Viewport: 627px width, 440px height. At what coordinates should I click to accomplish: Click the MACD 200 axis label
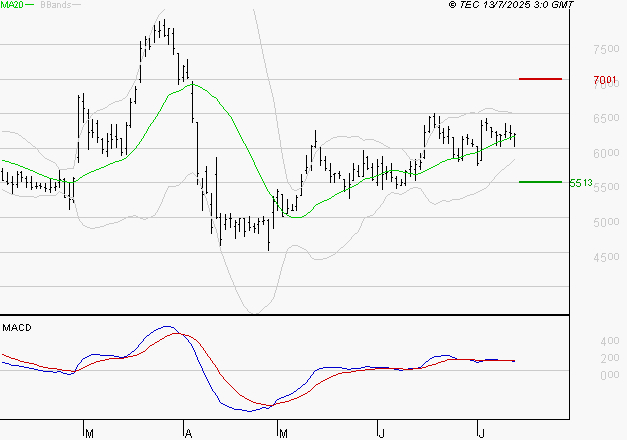[610, 358]
